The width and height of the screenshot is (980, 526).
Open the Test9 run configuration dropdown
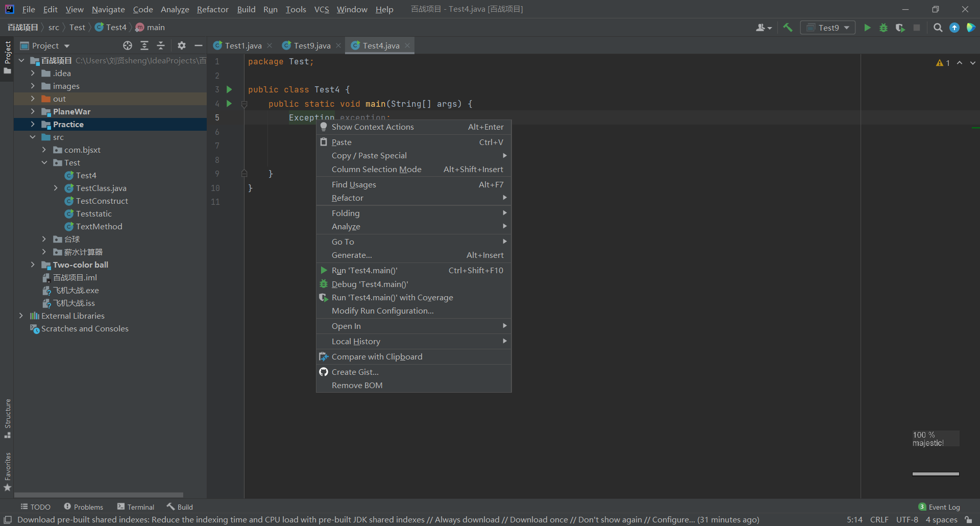tap(828, 28)
